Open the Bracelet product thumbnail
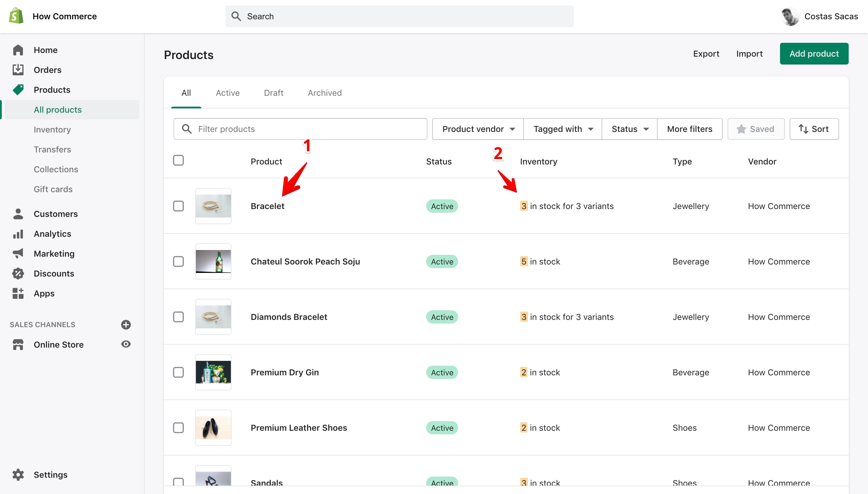The width and height of the screenshot is (868, 494). 213,206
